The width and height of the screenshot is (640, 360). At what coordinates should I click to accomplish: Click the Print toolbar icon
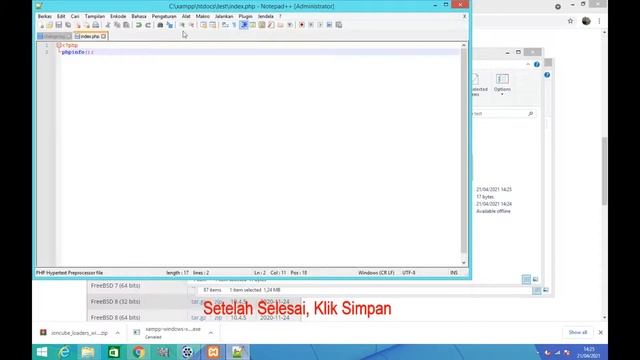pyautogui.click(x=96, y=25)
